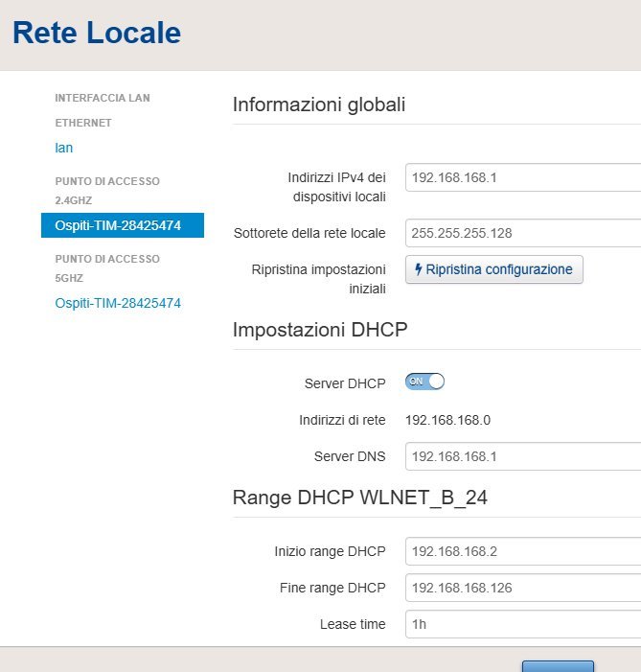
Task: Click the Impostazioni DHCP section heading
Action: point(320,330)
